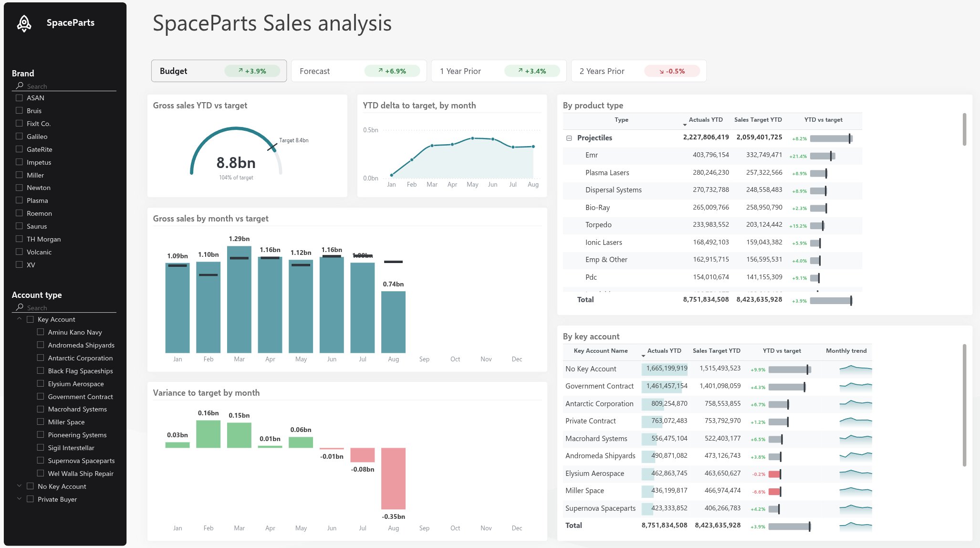Select the 1 Year Prior comparison tab
This screenshot has height=548, width=980.
499,71
